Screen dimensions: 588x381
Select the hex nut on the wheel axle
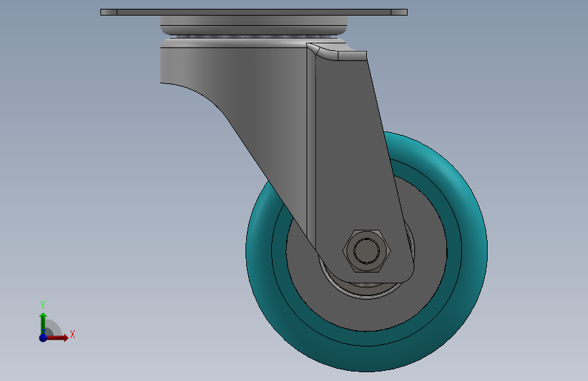tap(366, 251)
